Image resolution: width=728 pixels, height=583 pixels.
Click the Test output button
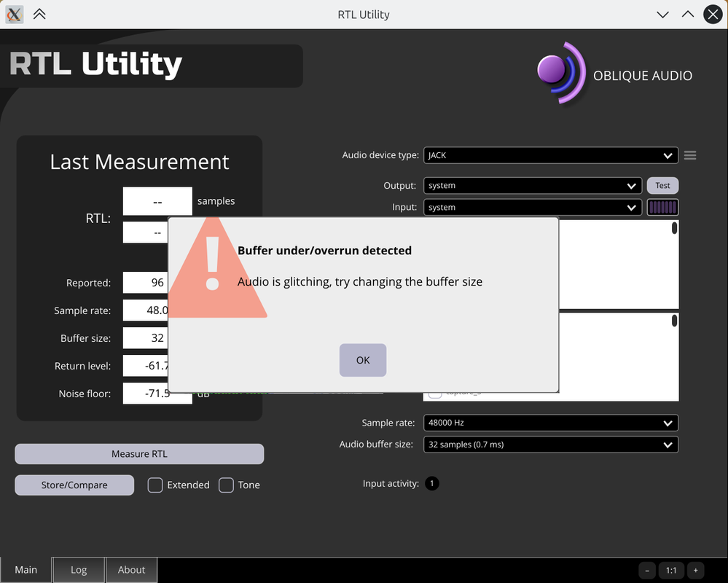coord(662,186)
